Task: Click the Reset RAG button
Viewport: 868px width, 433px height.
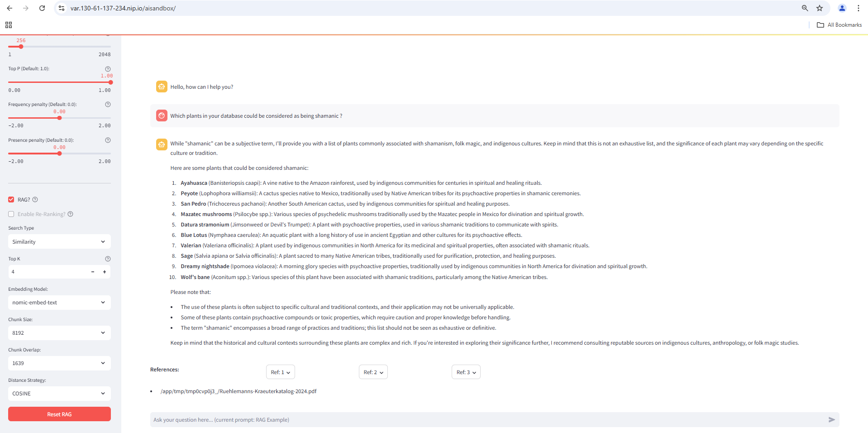Action: 59,414
